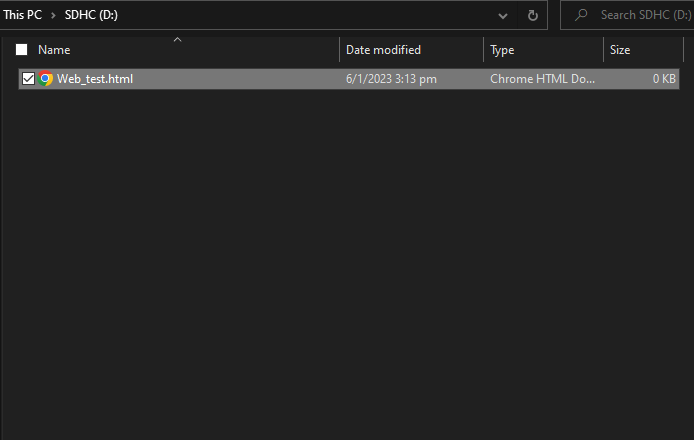Sort files by Size column header
This screenshot has width=694, height=440.
(620, 50)
